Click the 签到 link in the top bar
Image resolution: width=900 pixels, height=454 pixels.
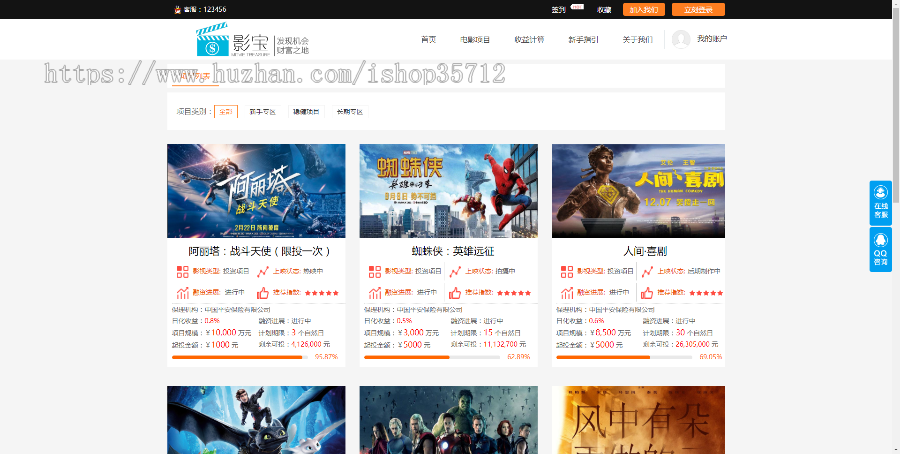[558, 10]
